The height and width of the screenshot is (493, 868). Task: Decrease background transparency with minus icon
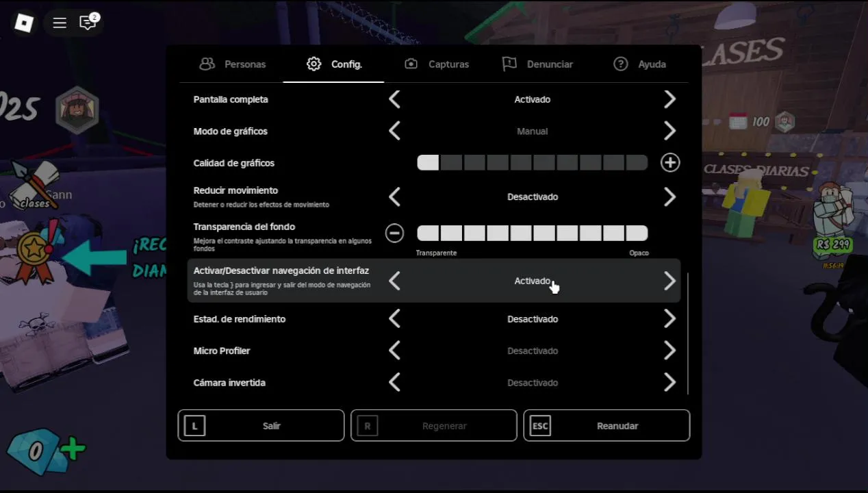tap(394, 233)
